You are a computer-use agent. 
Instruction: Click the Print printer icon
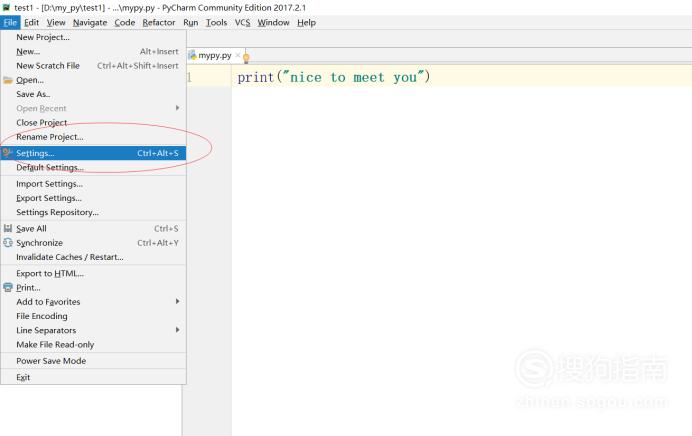coord(8,287)
